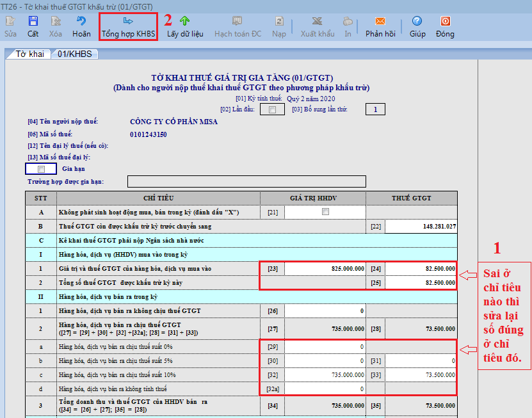Check box [21] không phát sinh
The height and width of the screenshot is (418, 532).
click(325, 212)
